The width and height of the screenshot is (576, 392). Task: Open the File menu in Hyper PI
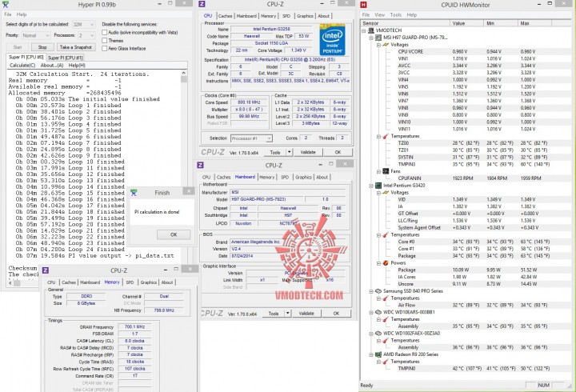(x=8, y=14)
